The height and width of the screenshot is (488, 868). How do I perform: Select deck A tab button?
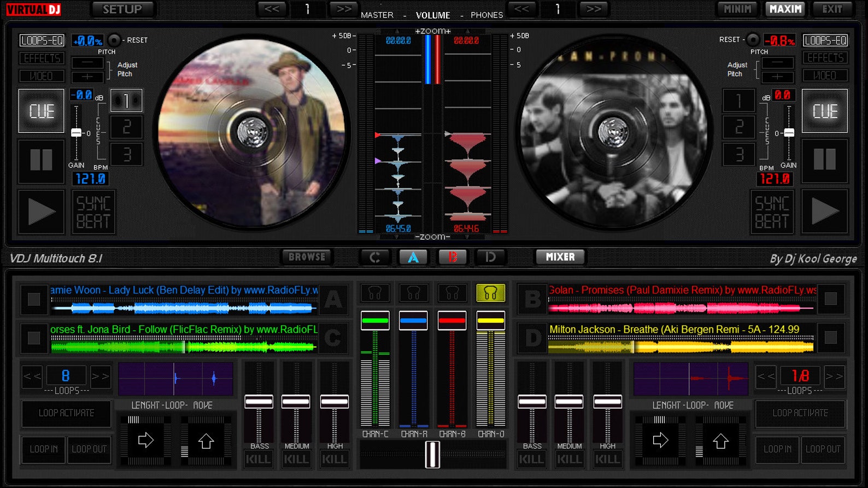413,257
